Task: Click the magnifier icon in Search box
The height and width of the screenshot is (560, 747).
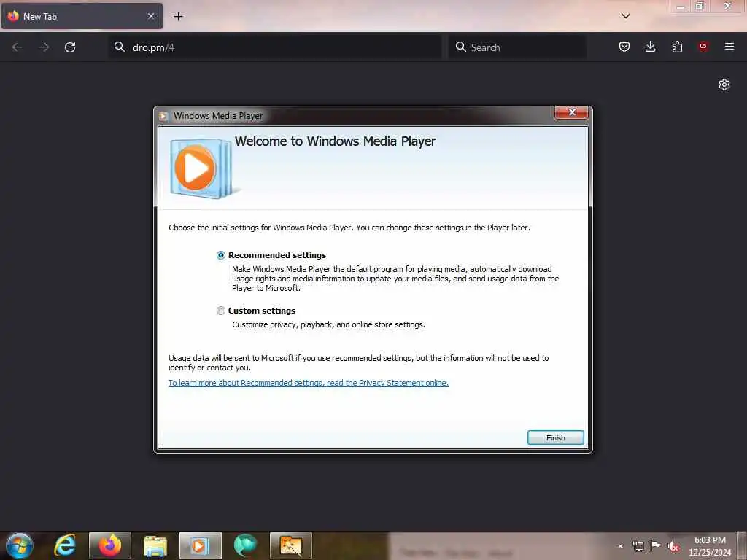Action: (x=461, y=47)
